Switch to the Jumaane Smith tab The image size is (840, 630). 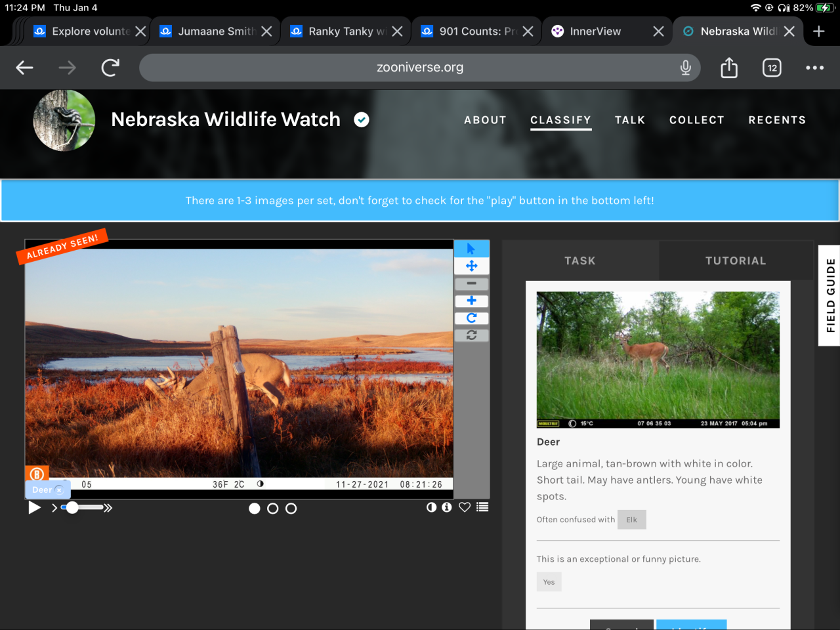(210, 31)
